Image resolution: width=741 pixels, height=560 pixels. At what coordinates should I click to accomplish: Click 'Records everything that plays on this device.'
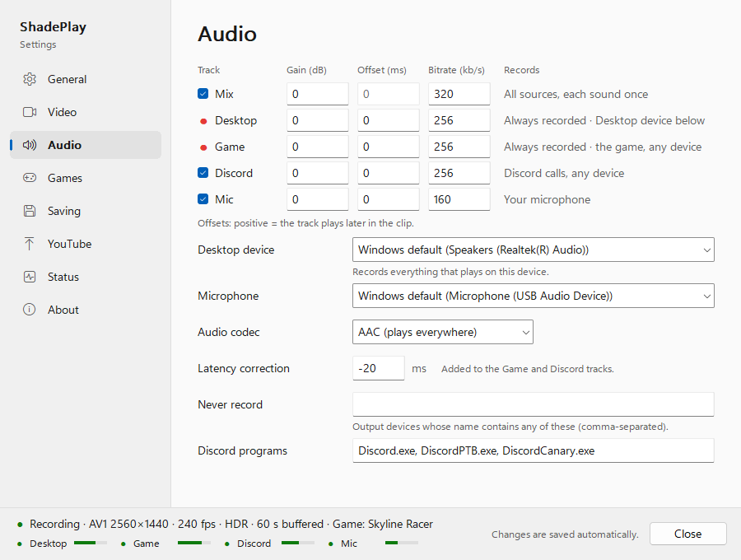pyautogui.click(x=450, y=272)
